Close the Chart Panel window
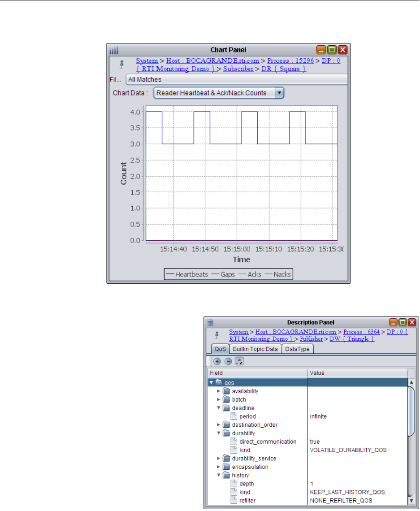420x511 pixels. point(342,50)
